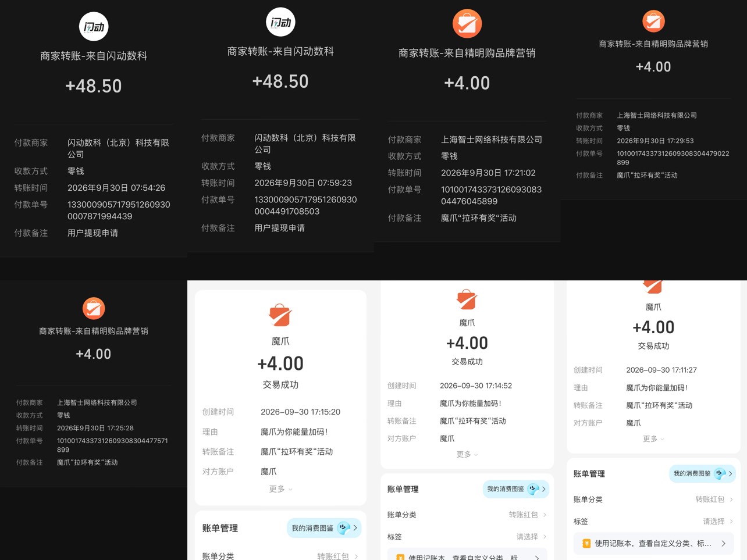Viewport: 747px width, 560px height.
Task: Select the +48.50 amount of the 07:54:26 transfer
Action: 94,86
